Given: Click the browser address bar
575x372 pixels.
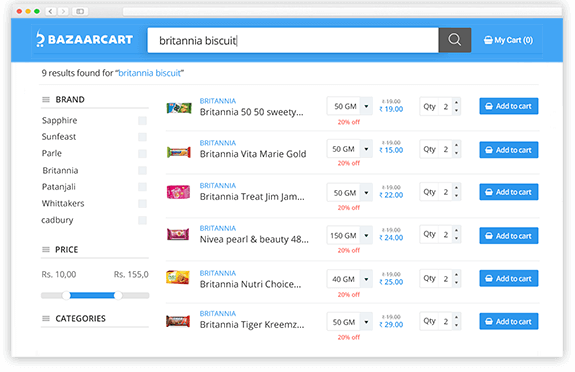Looking at the screenshot, I should tap(341, 11).
